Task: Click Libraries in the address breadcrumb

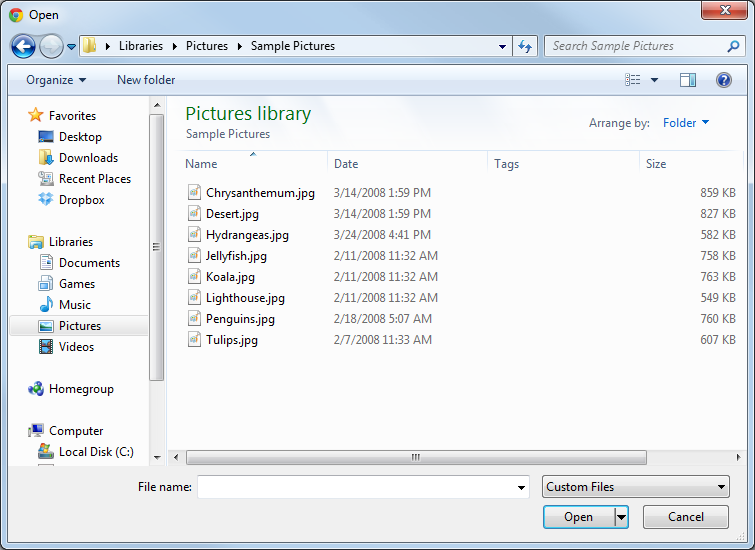Action: click(x=141, y=46)
